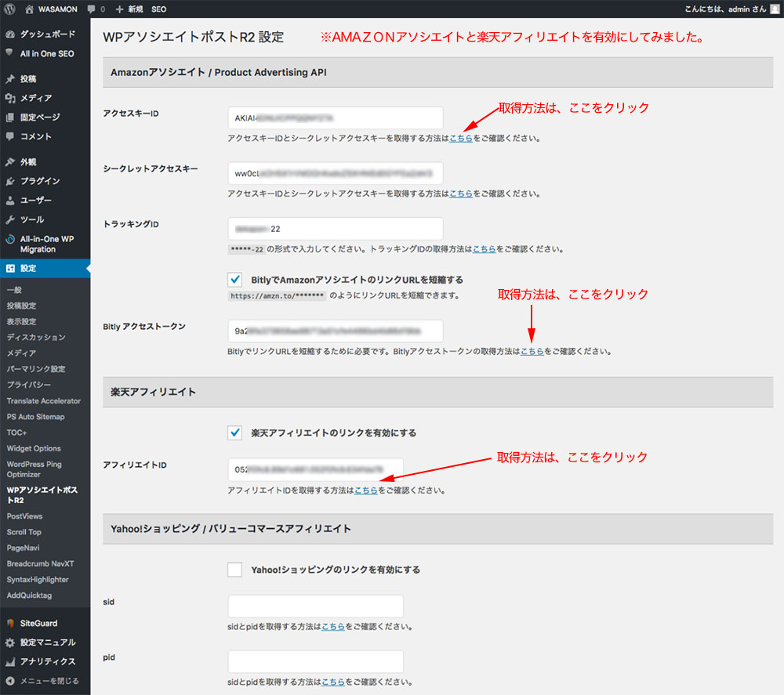The height and width of the screenshot is (695, 784).
Task: Click the All-in-One WP Migration icon
Action: coord(10,239)
